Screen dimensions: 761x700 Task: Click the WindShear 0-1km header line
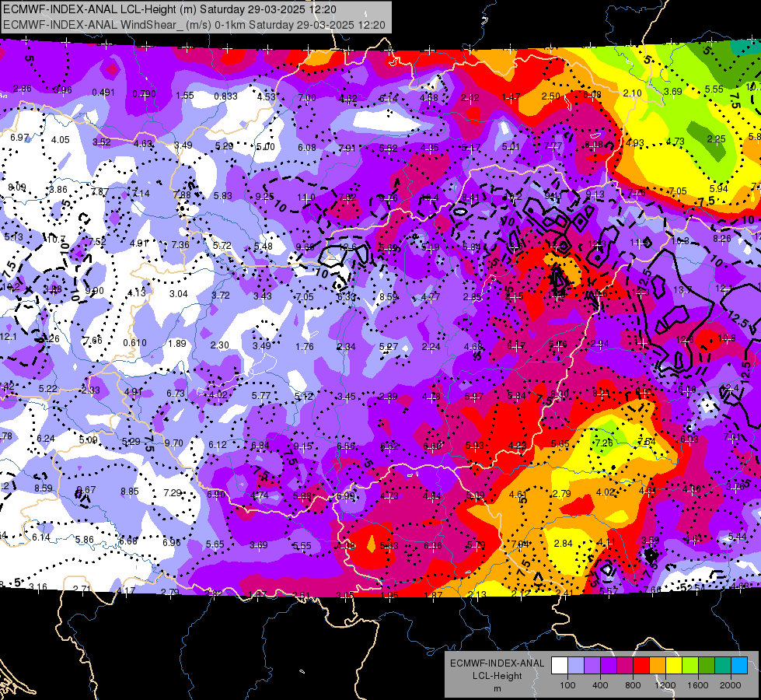[x=194, y=25]
